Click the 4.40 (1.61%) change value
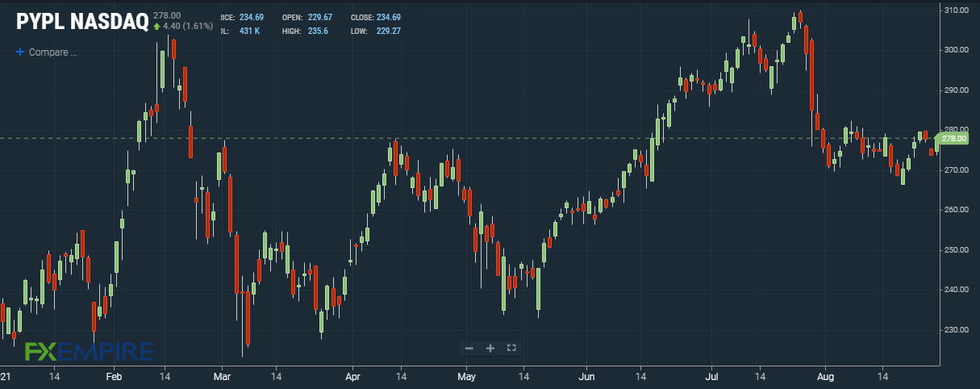The image size is (980, 389). point(186,26)
